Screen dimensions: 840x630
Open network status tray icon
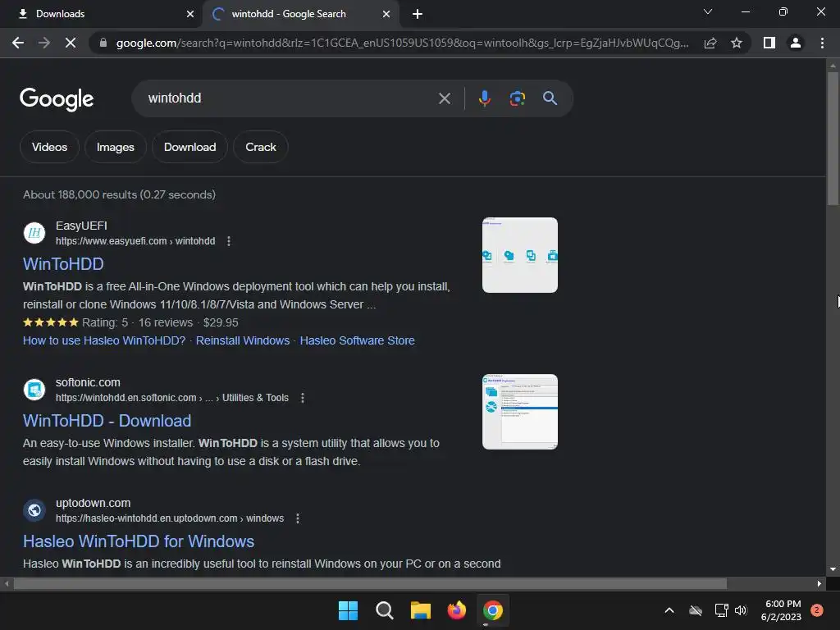click(721, 610)
